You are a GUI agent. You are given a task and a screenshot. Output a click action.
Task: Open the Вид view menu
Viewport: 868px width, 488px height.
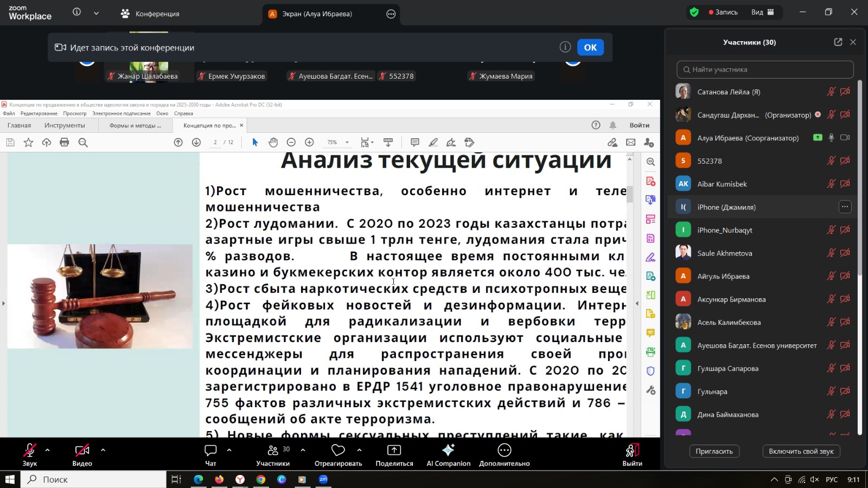(763, 12)
